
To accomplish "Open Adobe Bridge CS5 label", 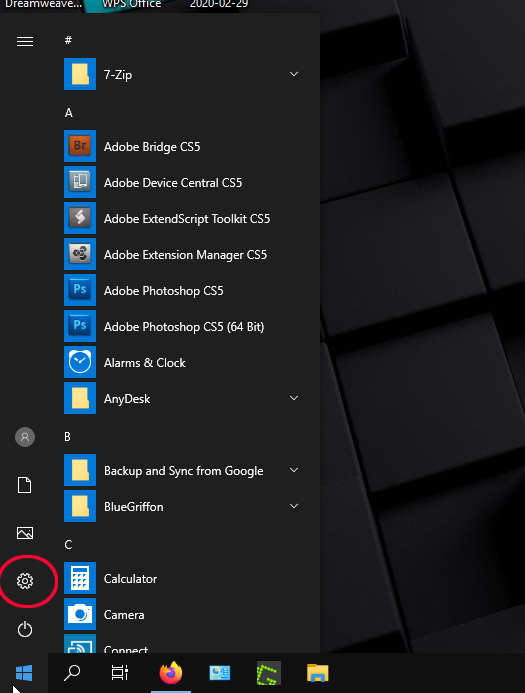I will click(152, 147).
